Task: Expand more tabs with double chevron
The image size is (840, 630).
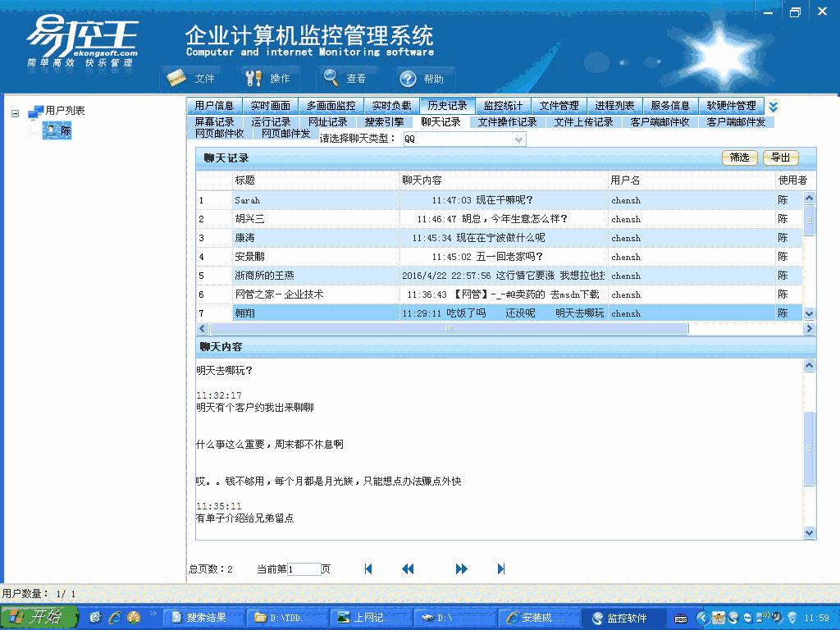Action: (773, 107)
